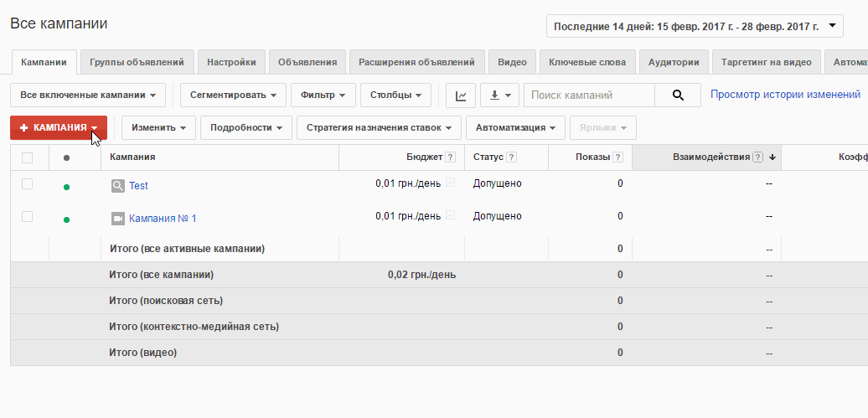Click the help icon next to Статус

511,157
